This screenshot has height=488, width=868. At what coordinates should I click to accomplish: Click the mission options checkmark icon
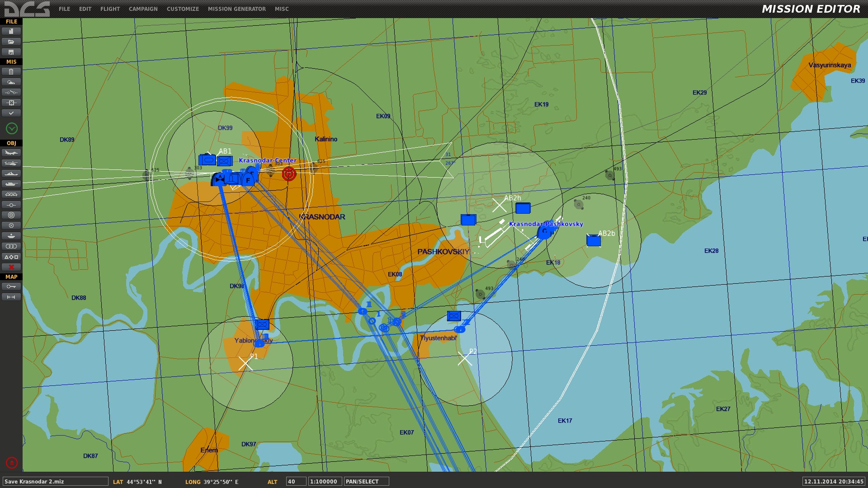11,113
